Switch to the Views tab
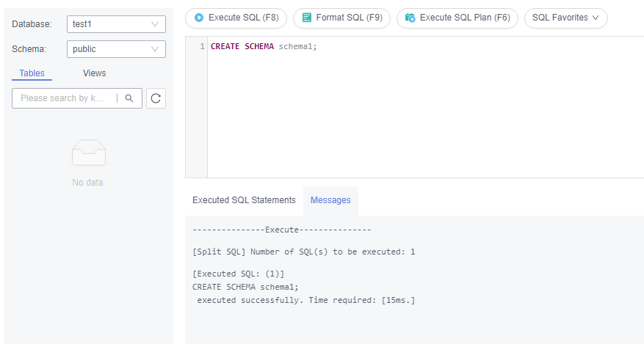644x344 pixels. point(95,73)
